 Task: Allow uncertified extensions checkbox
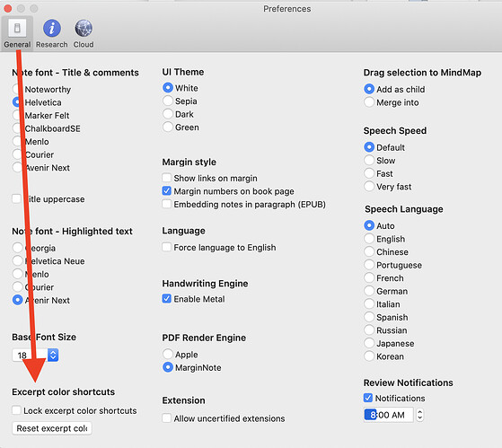(166, 417)
